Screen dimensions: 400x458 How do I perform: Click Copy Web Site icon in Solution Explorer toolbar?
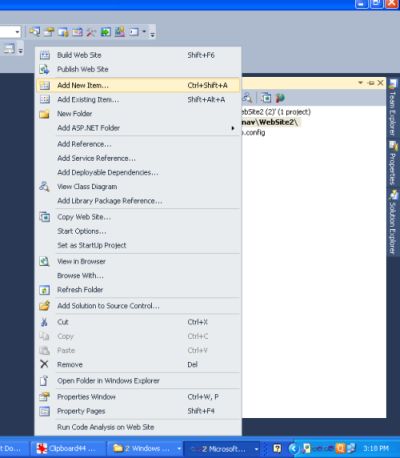point(266,98)
